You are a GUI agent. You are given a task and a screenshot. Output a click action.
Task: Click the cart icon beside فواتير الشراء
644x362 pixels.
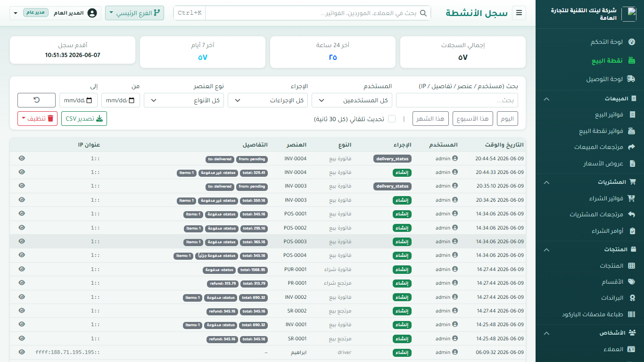[632, 198]
